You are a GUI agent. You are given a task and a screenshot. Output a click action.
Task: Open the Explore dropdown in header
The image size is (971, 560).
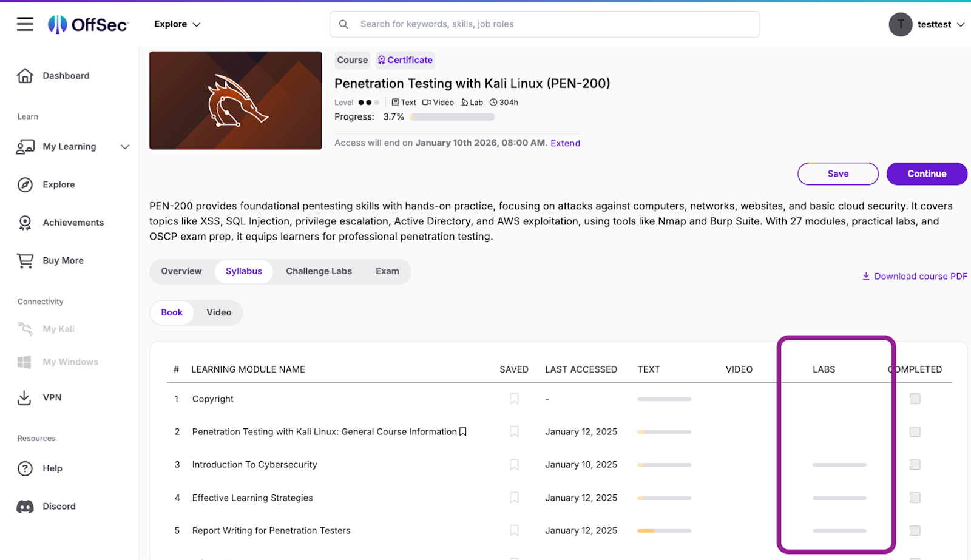click(177, 24)
